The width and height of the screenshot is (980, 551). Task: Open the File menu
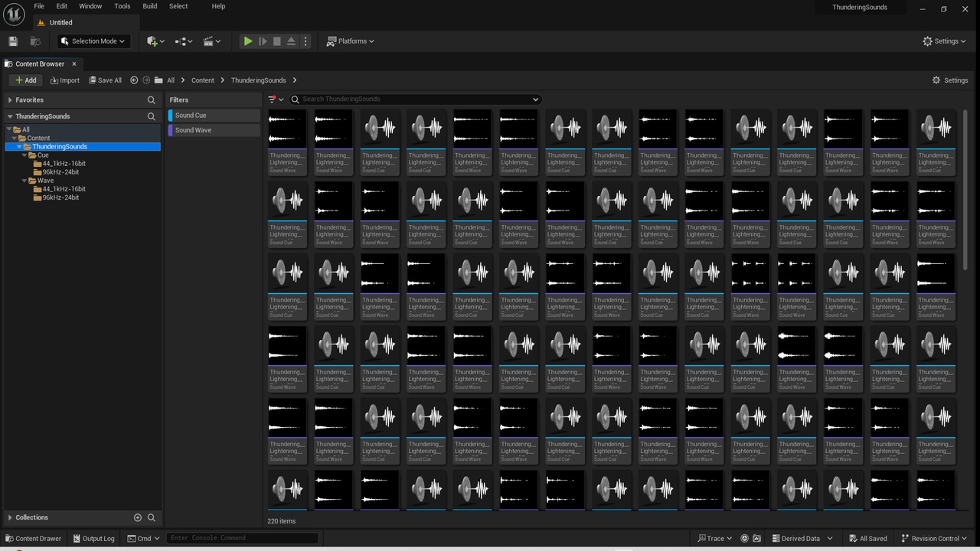(x=39, y=6)
